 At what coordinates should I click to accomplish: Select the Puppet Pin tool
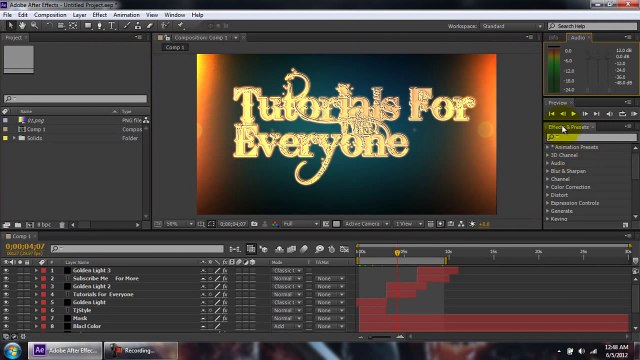point(180,26)
